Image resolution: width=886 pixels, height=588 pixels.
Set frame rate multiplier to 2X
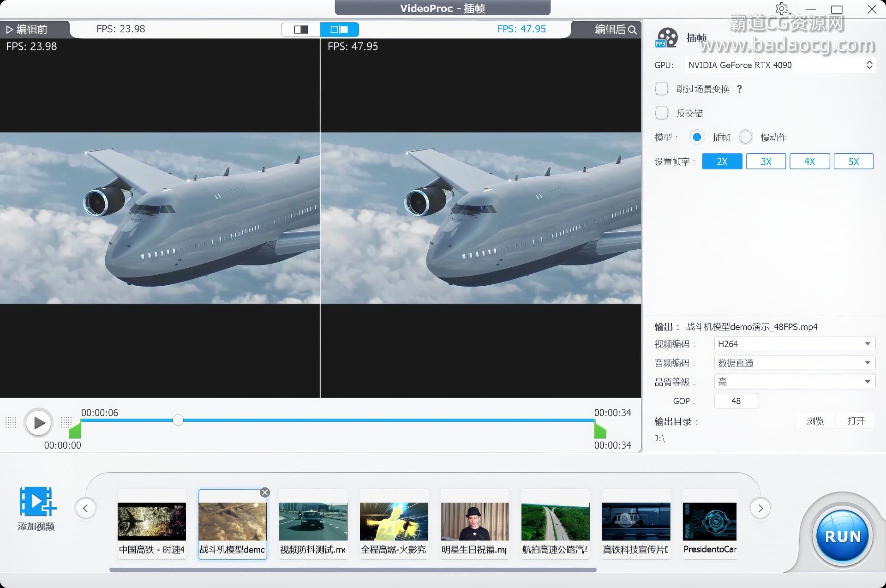[x=722, y=162]
